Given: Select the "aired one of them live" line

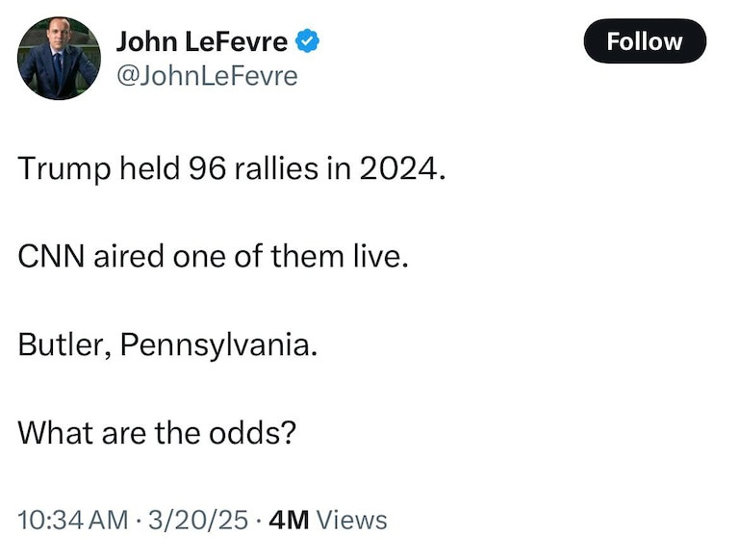Looking at the screenshot, I should (214, 257).
